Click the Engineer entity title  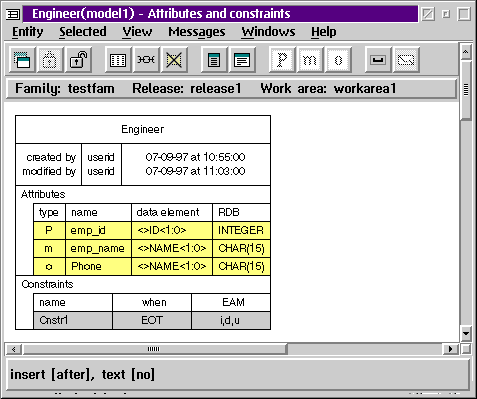coord(143,130)
